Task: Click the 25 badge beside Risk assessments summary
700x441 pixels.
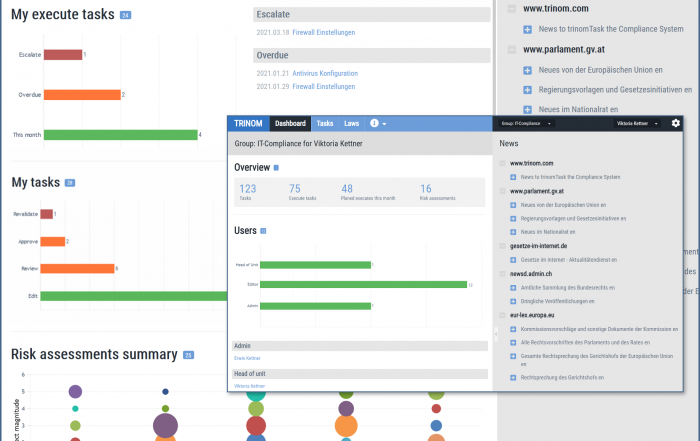Action: [x=188, y=355]
